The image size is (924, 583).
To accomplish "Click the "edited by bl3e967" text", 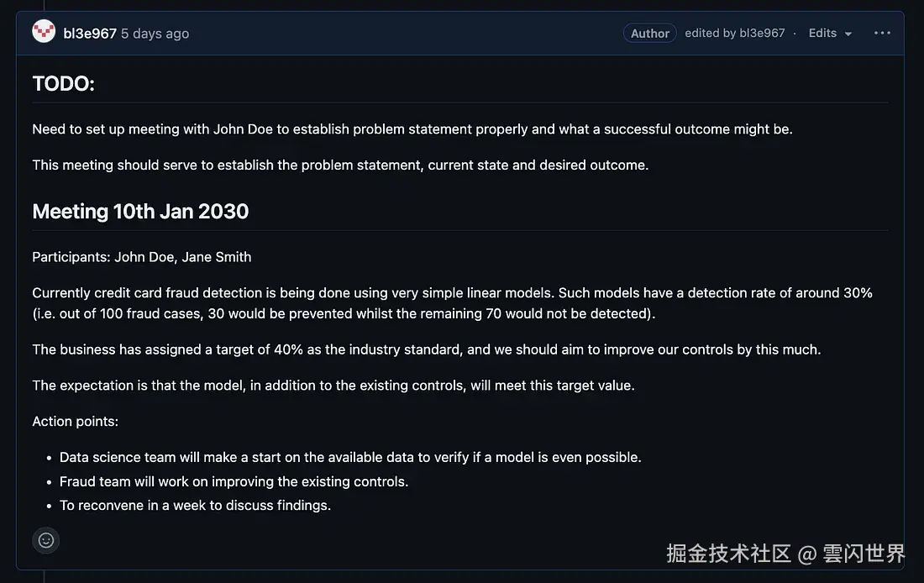I will pyautogui.click(x=734, y=34).
